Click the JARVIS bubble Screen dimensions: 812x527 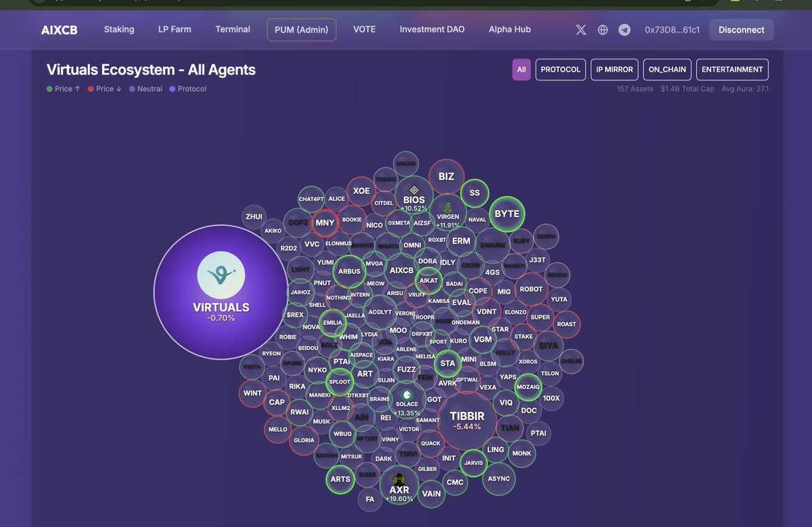tap(474, 463)
